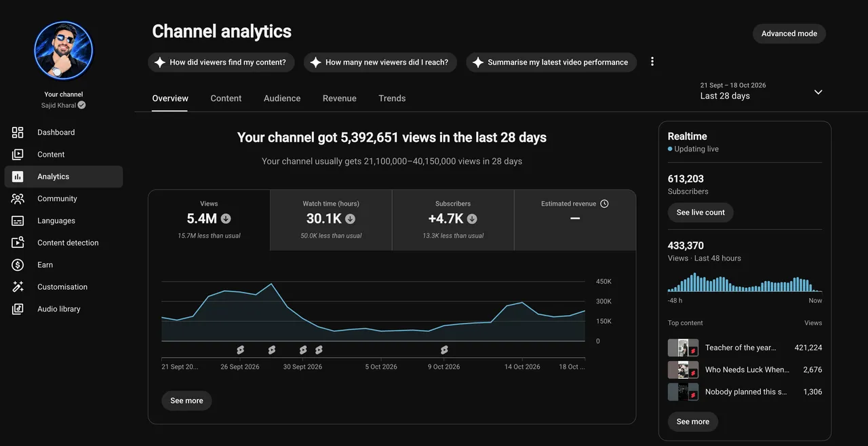This screenshot has height=446, width=868.
Task: Click the three-dot more options icon
Action: click(652, 62)
